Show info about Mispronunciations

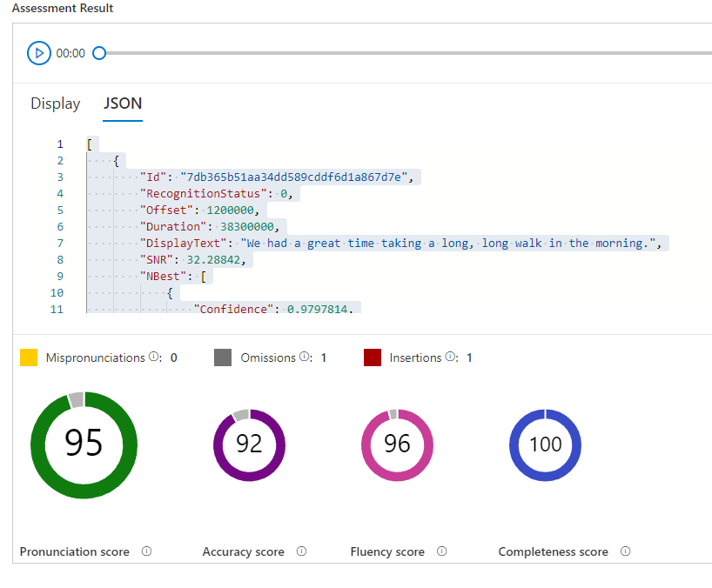pyautogui.click(x=154, y=357)
